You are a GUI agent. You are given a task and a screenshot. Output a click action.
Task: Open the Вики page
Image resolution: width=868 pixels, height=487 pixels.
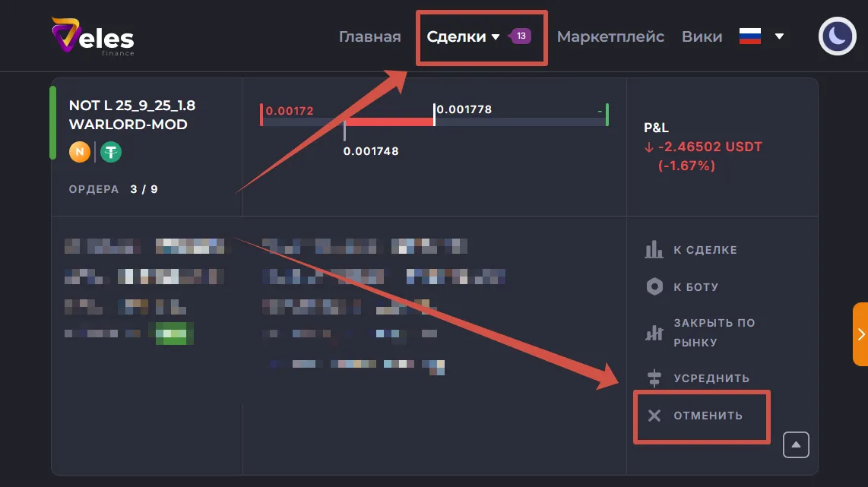[x=702, y=36]
